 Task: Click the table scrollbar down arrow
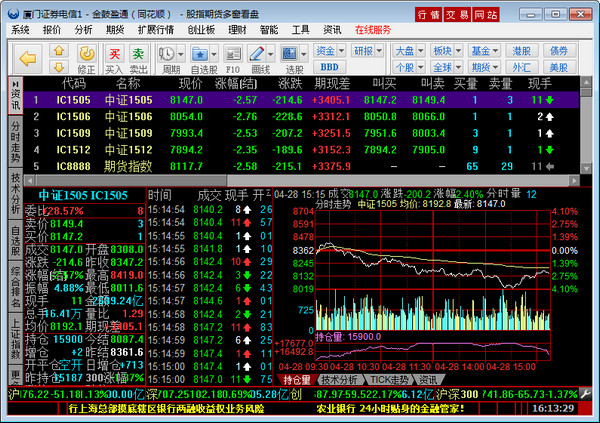pos(586,168)
